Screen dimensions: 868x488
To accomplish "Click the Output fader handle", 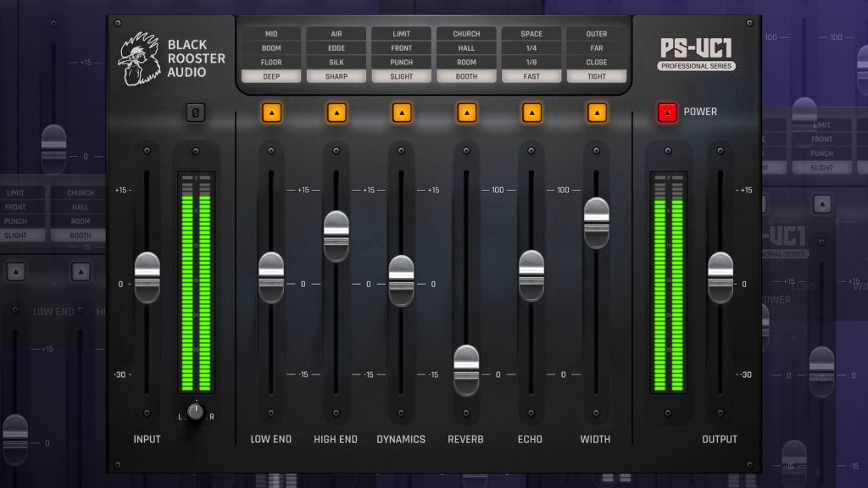I will 721,277.
